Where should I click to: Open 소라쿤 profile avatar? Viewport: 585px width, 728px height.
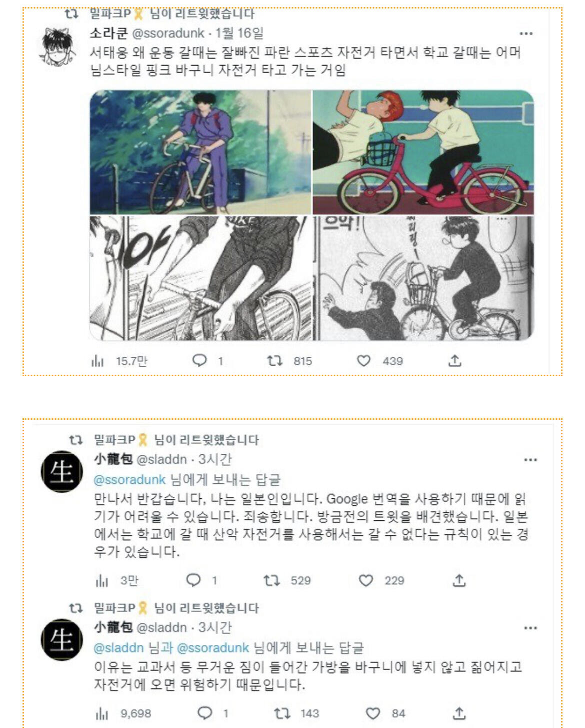pos(58,46)
